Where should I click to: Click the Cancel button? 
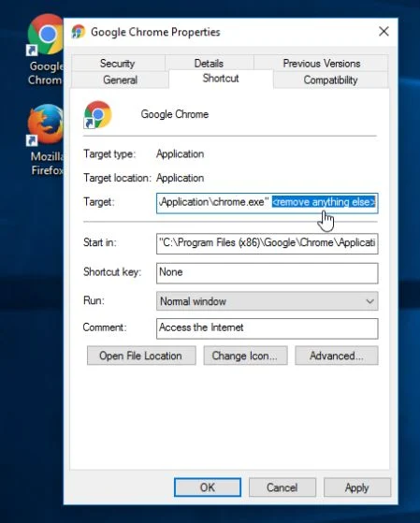click(282, 487)
